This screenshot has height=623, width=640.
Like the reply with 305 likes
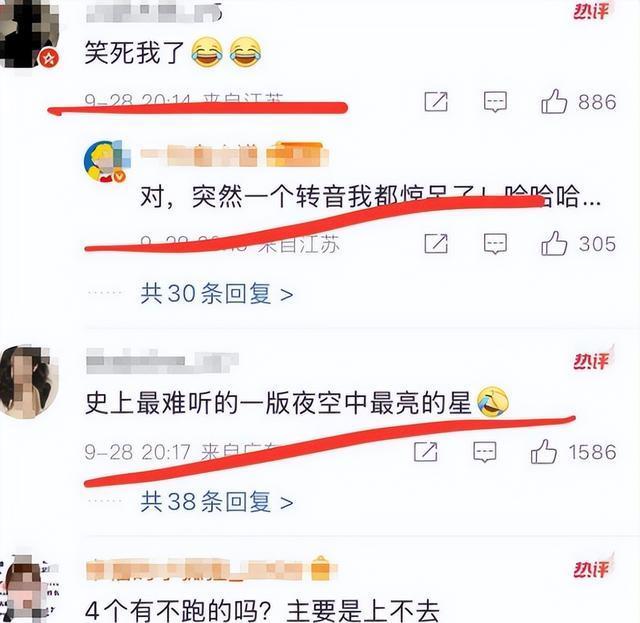[554, 244]
